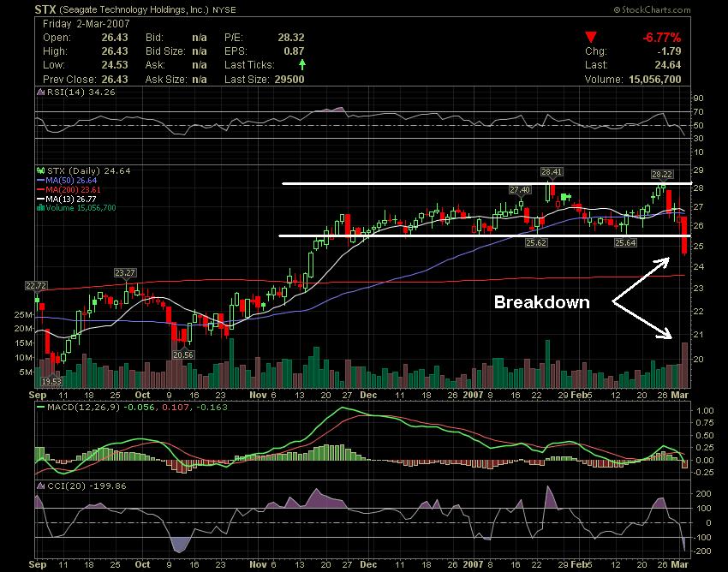
Task: Click the 19.53 price low label
Action: 51,381
